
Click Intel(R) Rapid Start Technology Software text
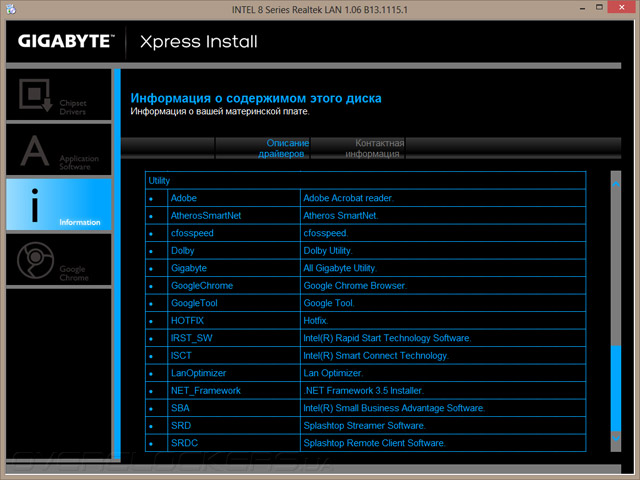(387, 338)
